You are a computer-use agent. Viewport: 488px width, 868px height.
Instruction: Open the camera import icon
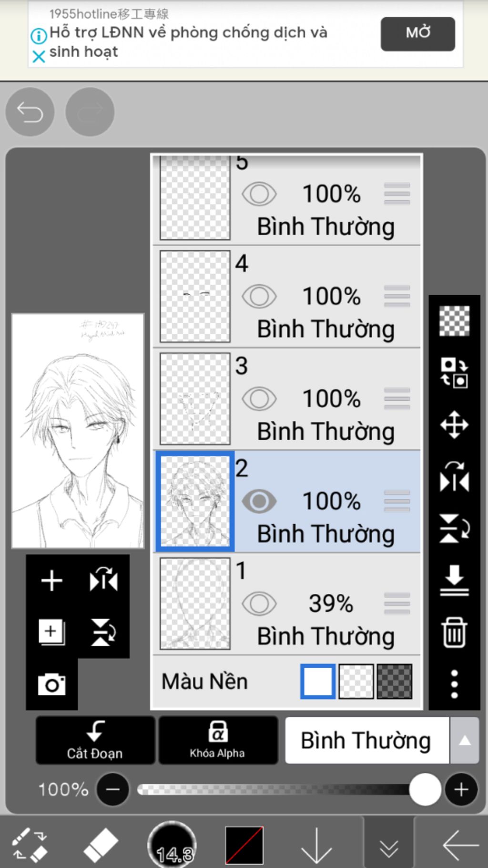click(x=52, y=685)
